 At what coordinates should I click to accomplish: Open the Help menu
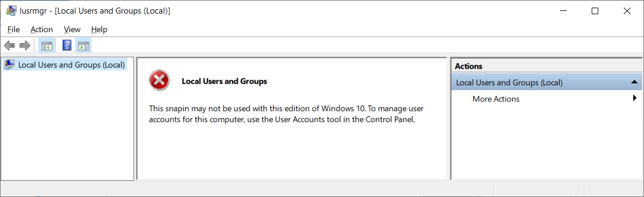(99, 29)
